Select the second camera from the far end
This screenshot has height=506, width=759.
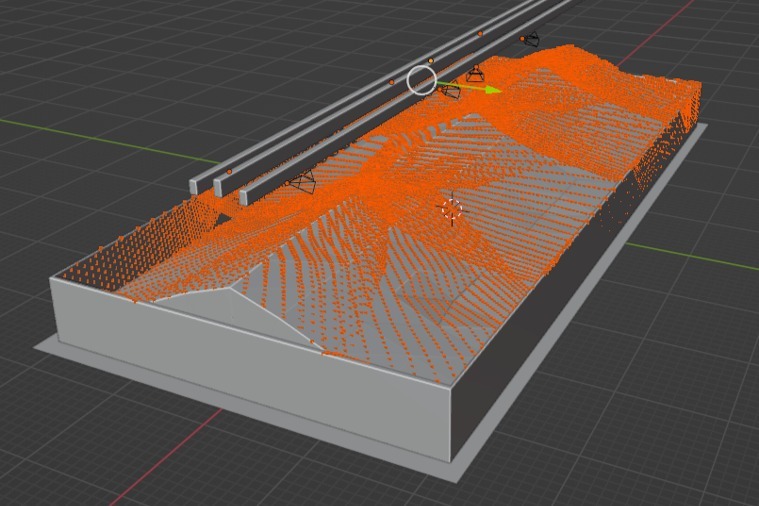pos(475,72)
